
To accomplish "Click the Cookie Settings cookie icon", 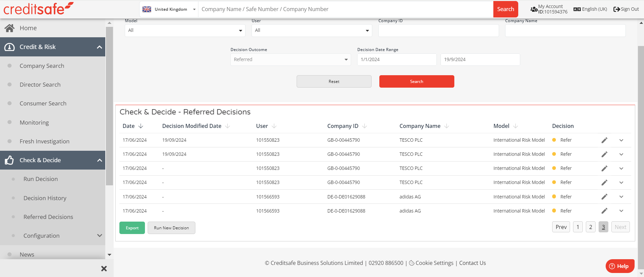I will [x=412, y=263].
